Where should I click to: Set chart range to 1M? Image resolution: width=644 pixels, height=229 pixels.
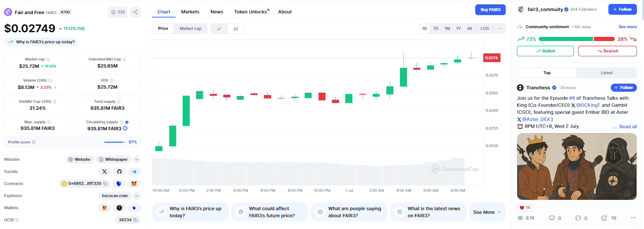[447, 29]
